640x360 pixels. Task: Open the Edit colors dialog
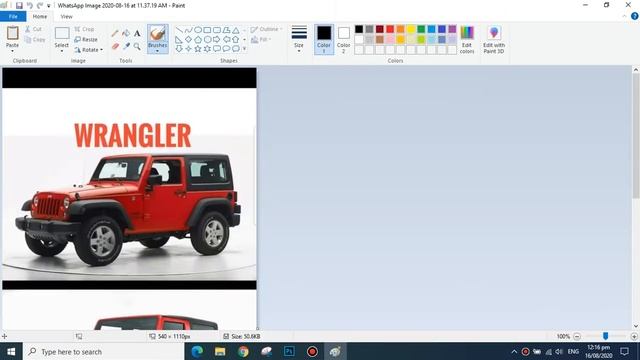[467, 39]
